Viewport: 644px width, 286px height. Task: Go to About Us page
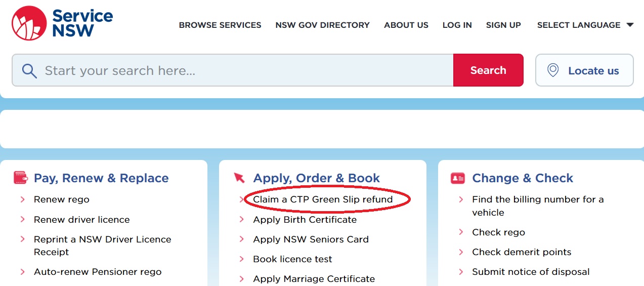click(x=406, y=25)
